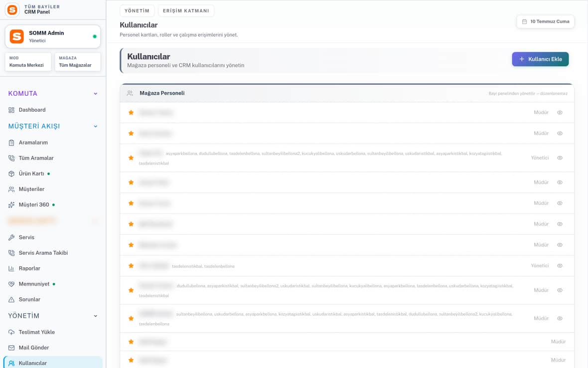Toggle eye icon on the dudullubellona Müdür row
This screenshot has height=368, width=588.
(x=560, y=290)
